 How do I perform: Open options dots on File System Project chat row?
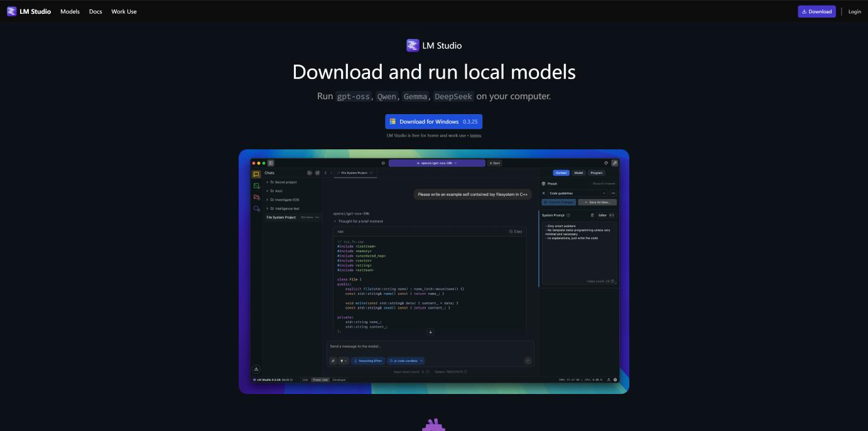pyautogui.click(x=317, y=217)
